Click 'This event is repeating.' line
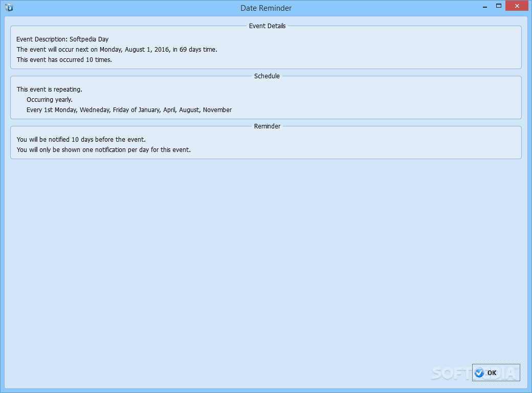Image resolution: width=532 pixels, height=393 pixels. coord(50,90)
